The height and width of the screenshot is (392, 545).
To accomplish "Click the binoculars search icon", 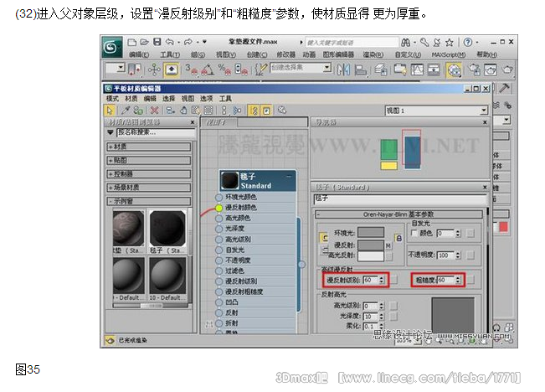I will click(406, 43).
